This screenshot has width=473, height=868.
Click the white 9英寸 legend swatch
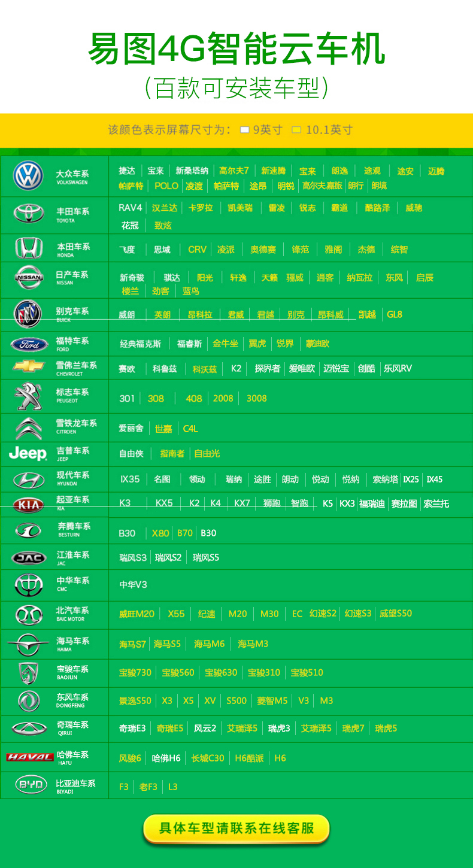pyautogui.click(x=244, y=130)
